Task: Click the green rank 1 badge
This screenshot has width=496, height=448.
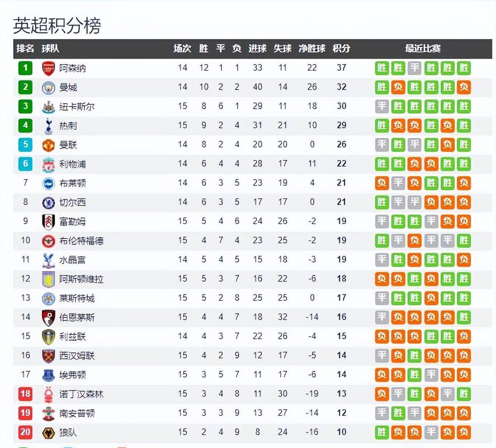Action: tap(25, 68)
